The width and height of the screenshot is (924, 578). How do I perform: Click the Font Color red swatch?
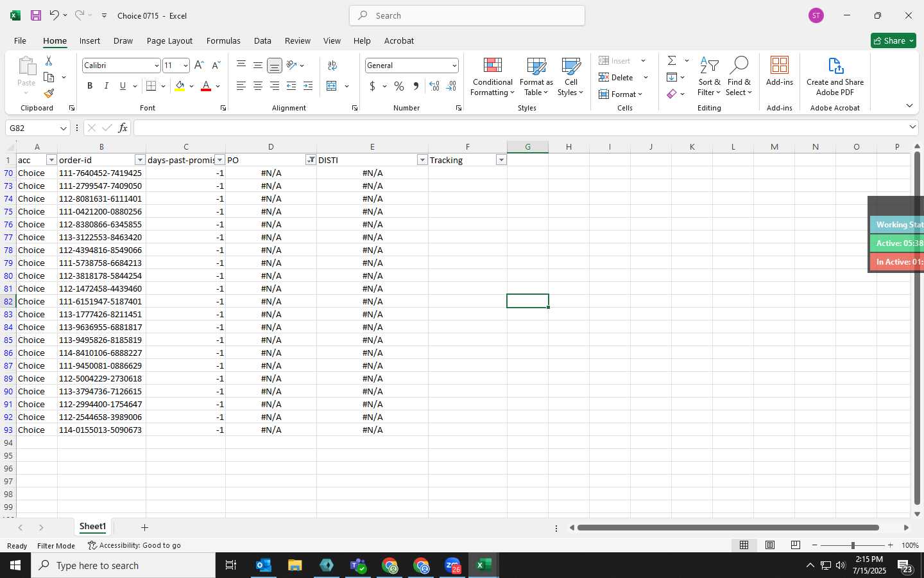point(206,86)
